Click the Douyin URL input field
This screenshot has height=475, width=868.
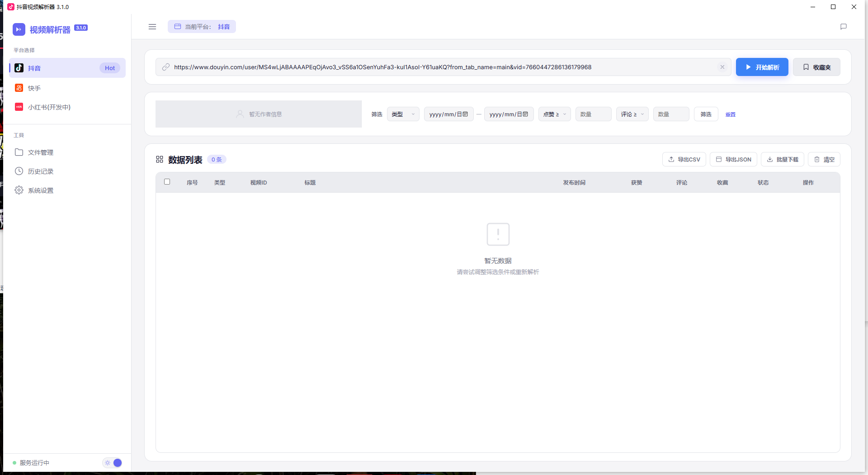443,67
